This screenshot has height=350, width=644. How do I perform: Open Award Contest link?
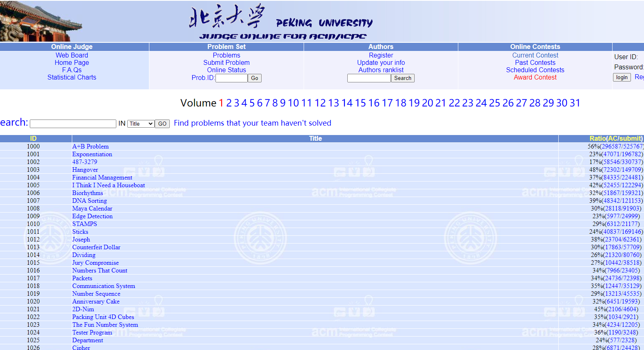point(535,77)
